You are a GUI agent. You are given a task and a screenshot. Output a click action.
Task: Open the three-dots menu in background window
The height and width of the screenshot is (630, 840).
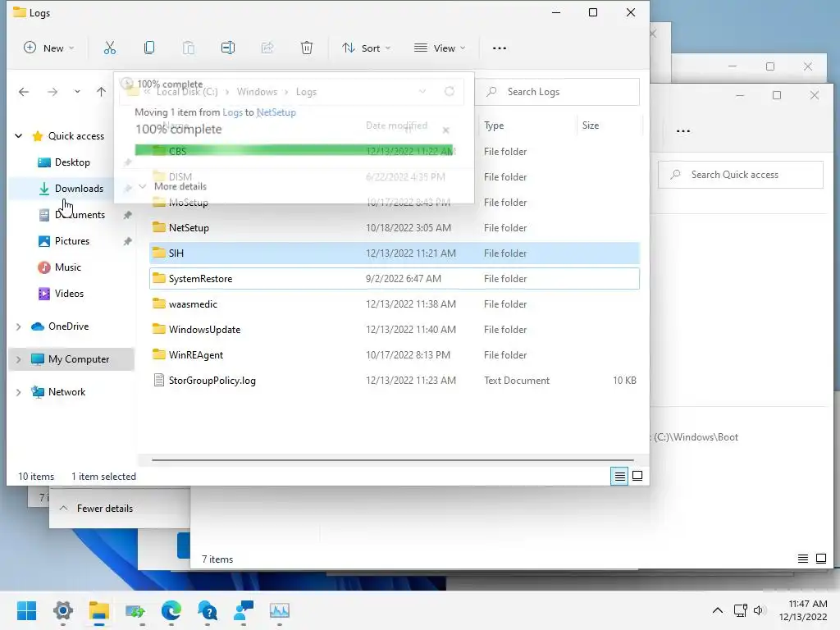pyautogui.click(x=683, y=131)
